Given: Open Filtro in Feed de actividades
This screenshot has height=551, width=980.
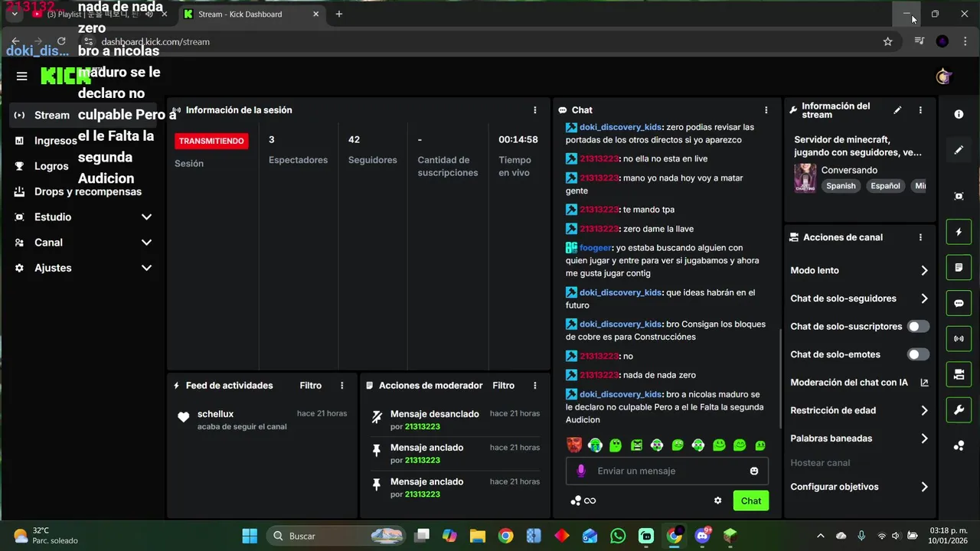Looking at the screenshot, I should click(311, 386).
